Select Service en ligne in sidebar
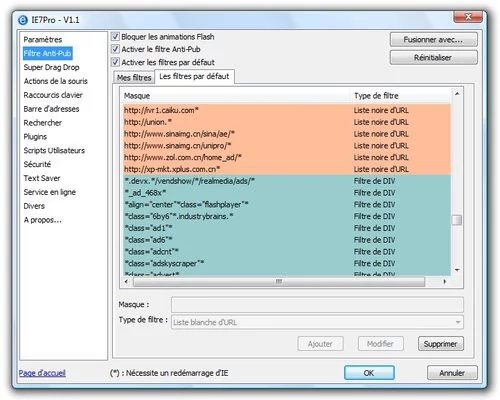Viewport: 500px width, 400px height. point(50,192)
